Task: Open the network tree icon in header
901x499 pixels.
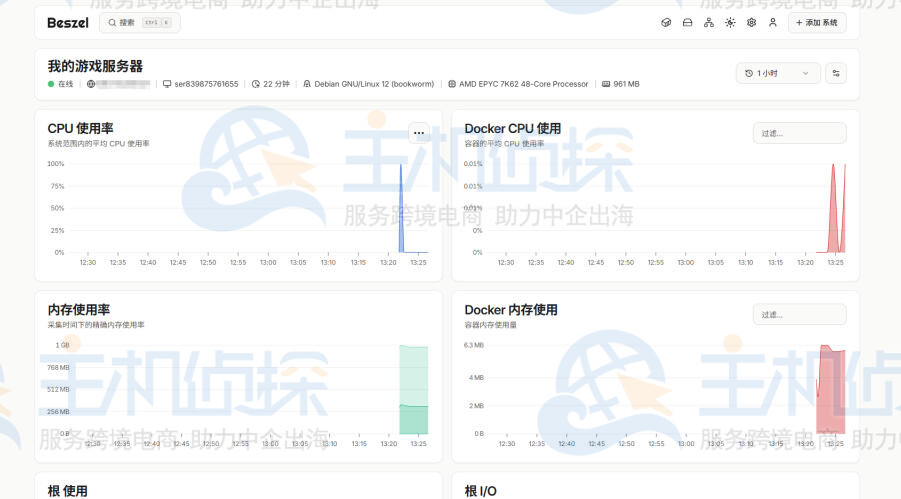Action: point(709,23)
